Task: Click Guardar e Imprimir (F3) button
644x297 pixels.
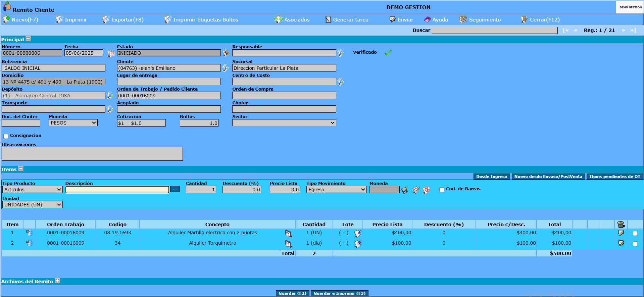Action: point(340,293)
